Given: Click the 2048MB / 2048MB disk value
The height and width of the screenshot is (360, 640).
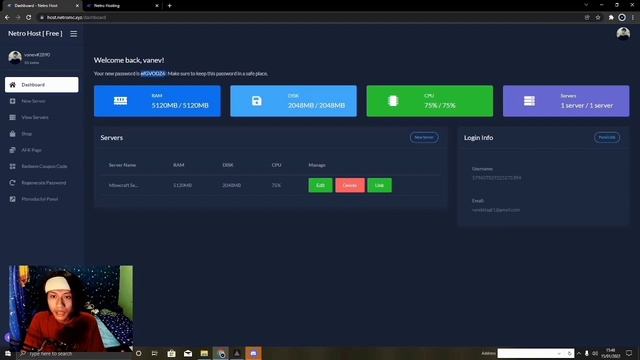Looking at the screenshot, I should pos(316,105).
